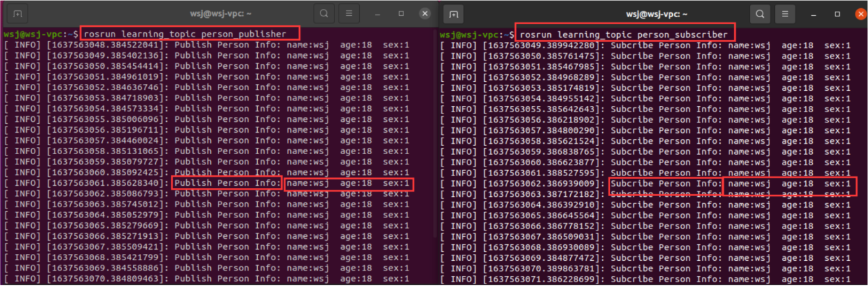Select Publish line with timestamp 1637563058.385131065
Viewport: 868px width, 287px height.
(206, 151)
